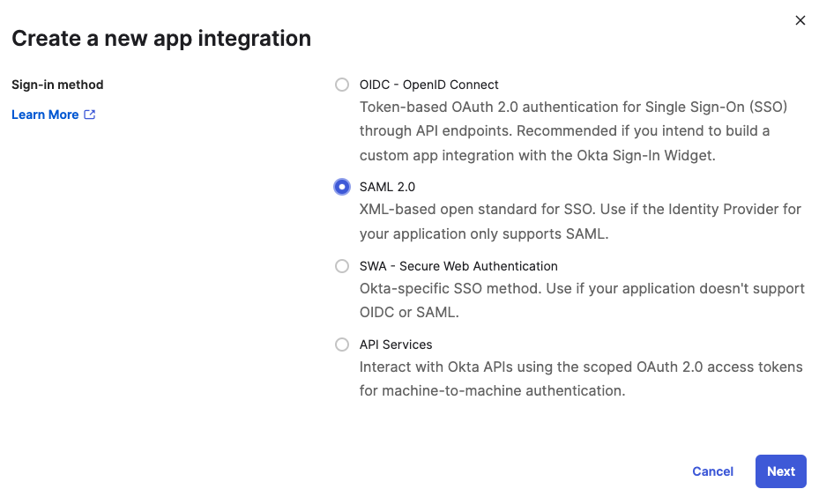Click the Next button
The image size is (819, 504).
point(780,471)
